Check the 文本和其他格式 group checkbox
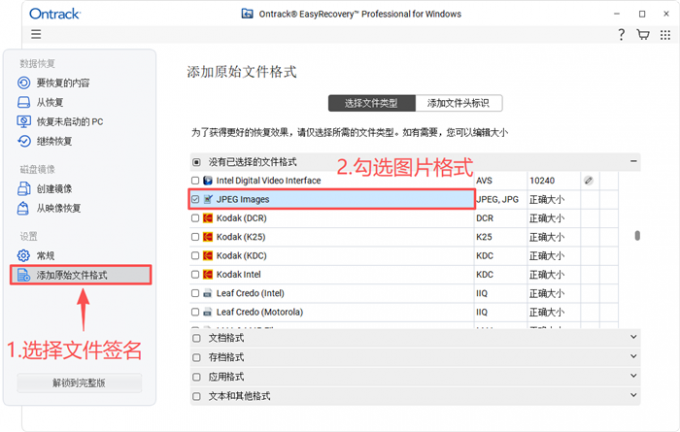Screen dimensions: 680x432 tap(196, 396)
